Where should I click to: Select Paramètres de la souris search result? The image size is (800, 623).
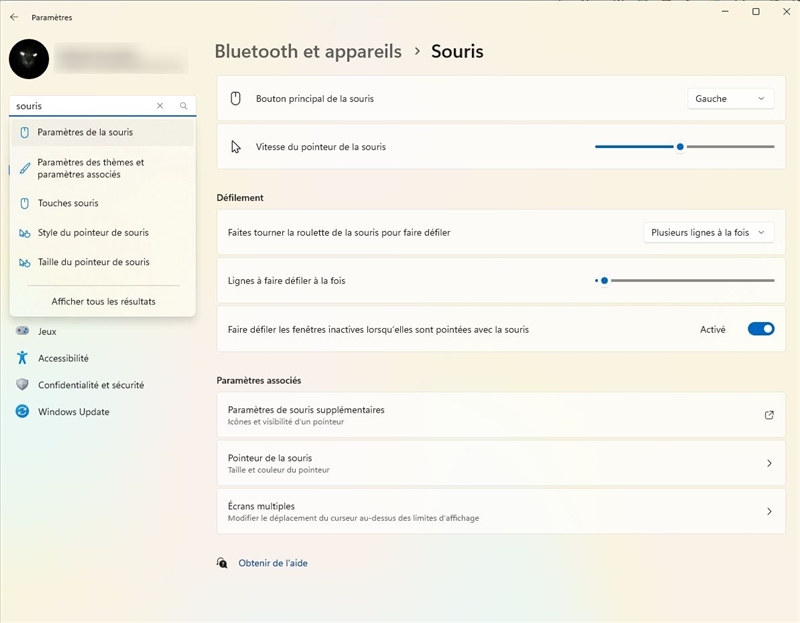tap(85, 132)
